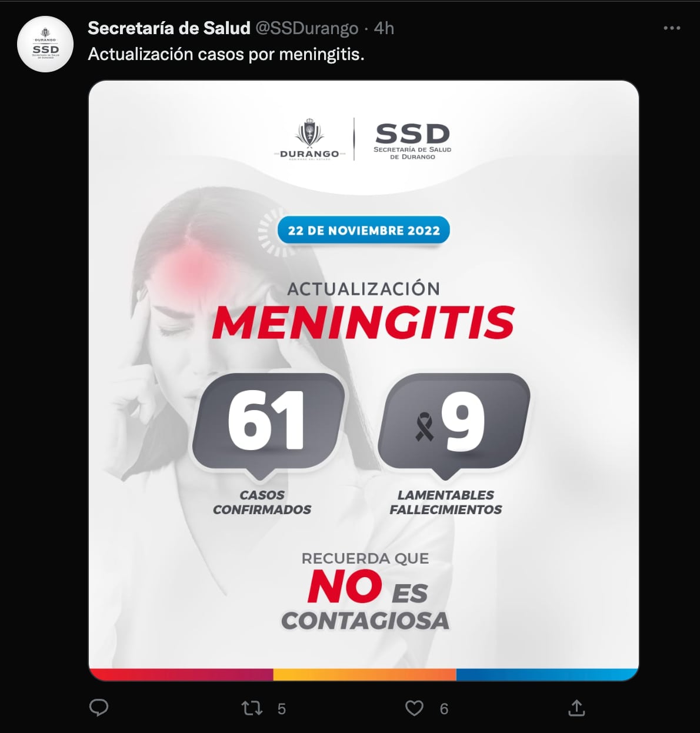Open the meningitis infographic image
The image size is (700, 733).
coord(363,382)
